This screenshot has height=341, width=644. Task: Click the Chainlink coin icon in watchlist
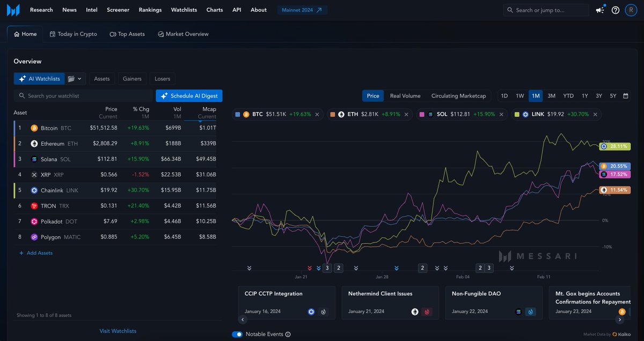point(34,190)
